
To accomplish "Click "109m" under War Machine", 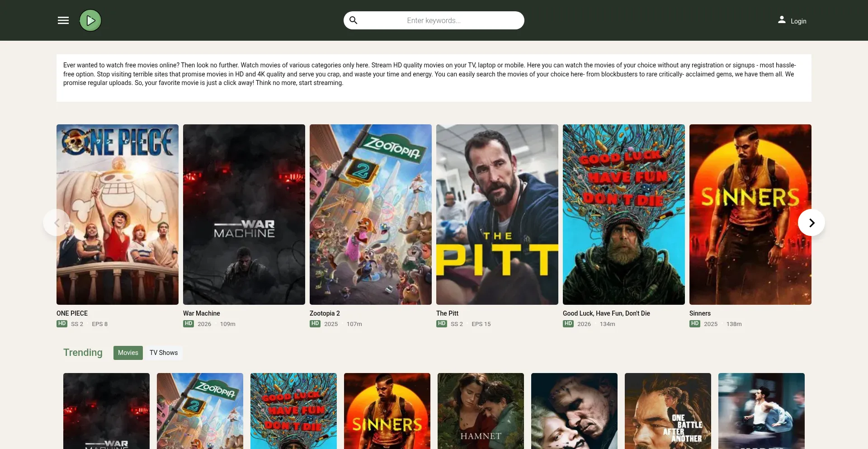I will pos(227,324).
